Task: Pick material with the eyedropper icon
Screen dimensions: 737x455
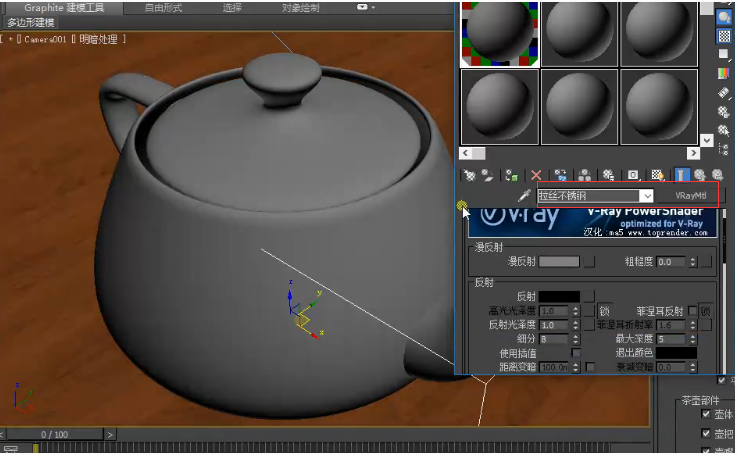Action: pyautogui.click(x=525, y=195)
